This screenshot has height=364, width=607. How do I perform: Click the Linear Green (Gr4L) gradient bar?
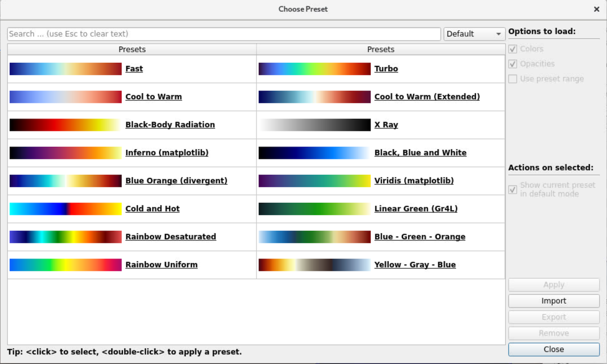click(x=314, y=209)
